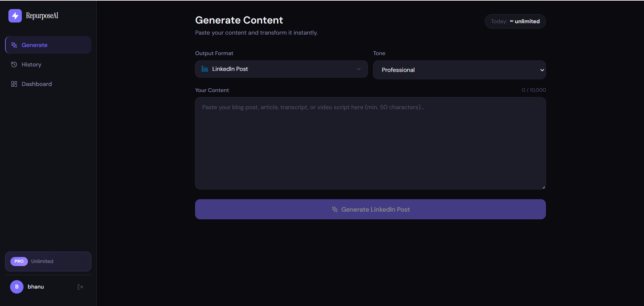Click the Generate LinkedIn Post button

coord(370,209)
